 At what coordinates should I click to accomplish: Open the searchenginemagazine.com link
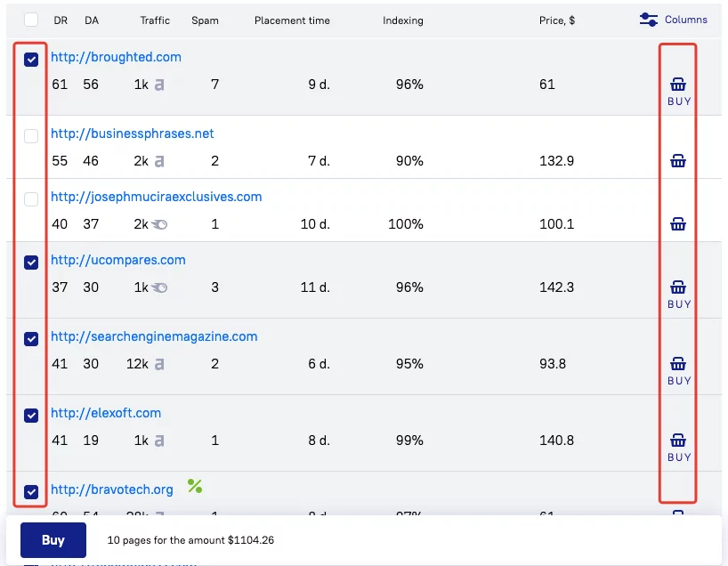click(x=154, y=336)
